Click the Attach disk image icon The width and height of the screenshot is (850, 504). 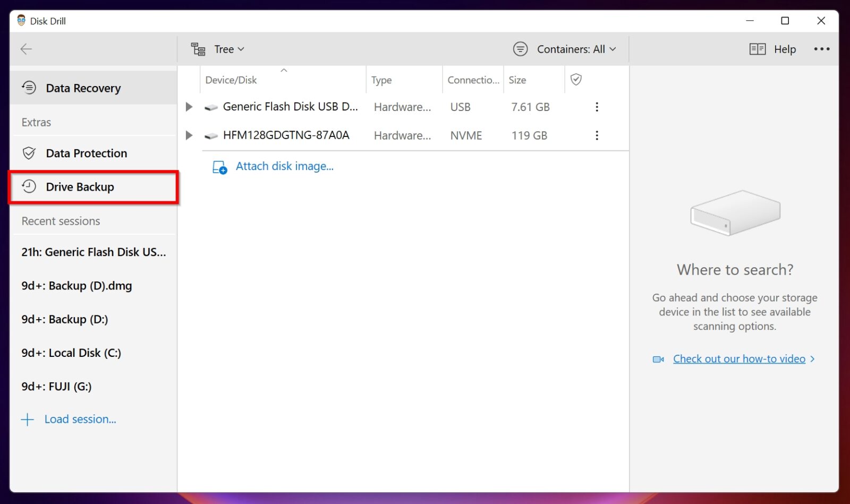coord(218,166)
